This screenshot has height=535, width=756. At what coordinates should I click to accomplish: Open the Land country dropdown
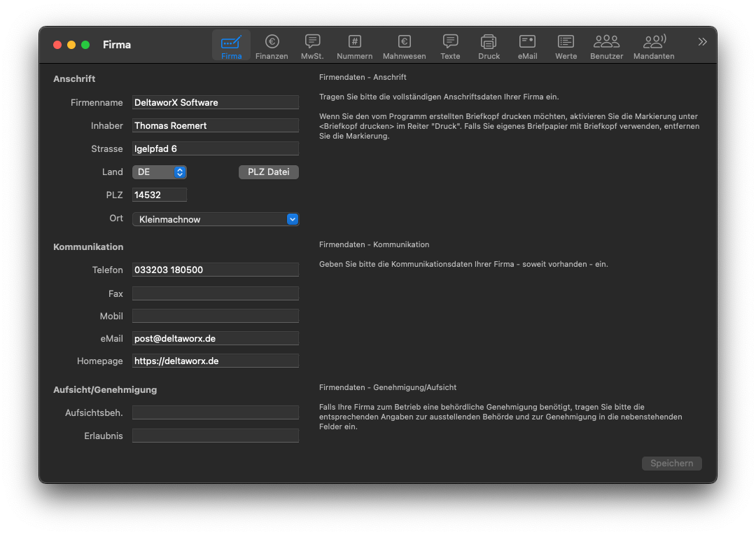pos(160,172)
